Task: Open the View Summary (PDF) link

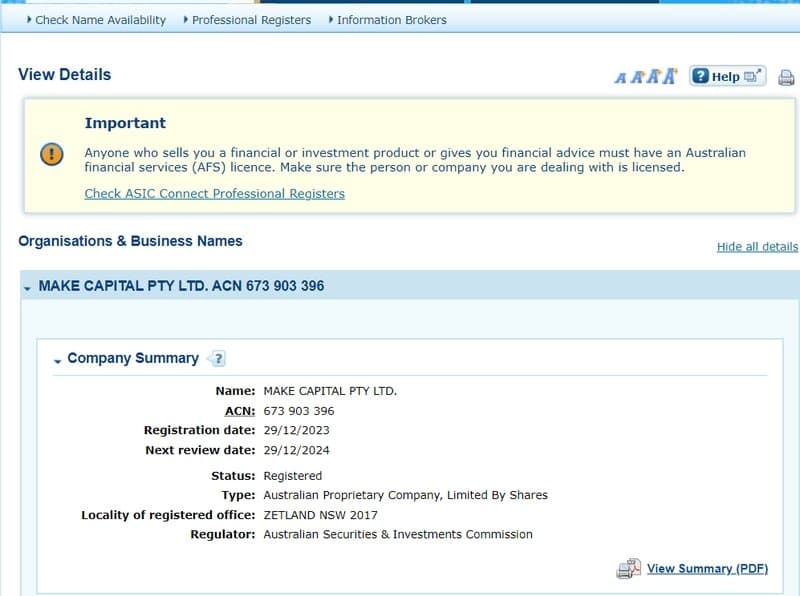Action: pos(707,569)
